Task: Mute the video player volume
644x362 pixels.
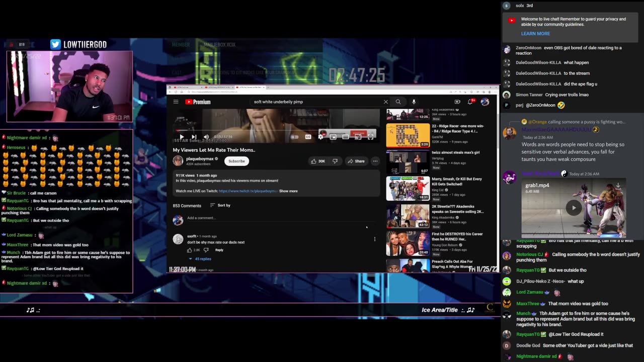Action: (x=206, y=137)
